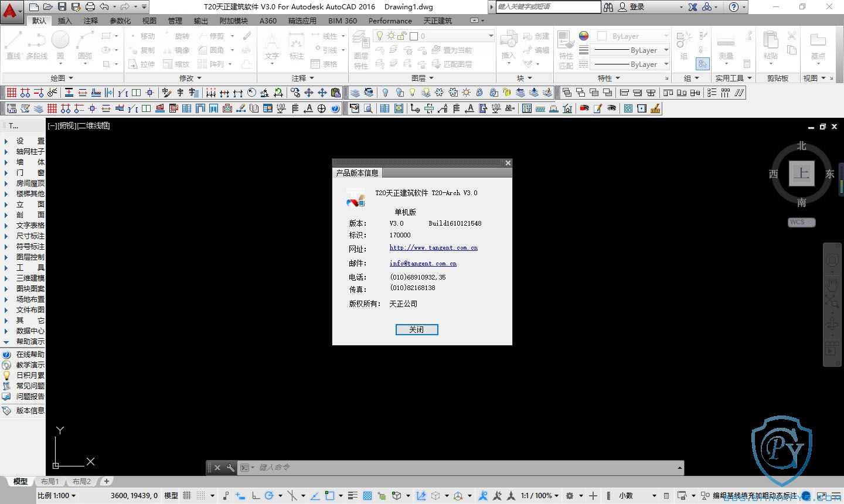
Task: Expand the 墙 体 menu item
Action: coord(23,162)
